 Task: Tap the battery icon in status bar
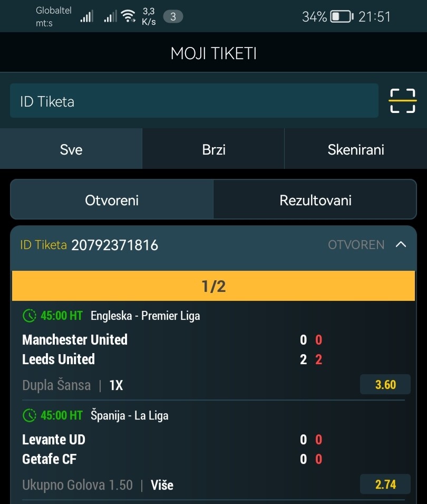[x=342, y=17]
